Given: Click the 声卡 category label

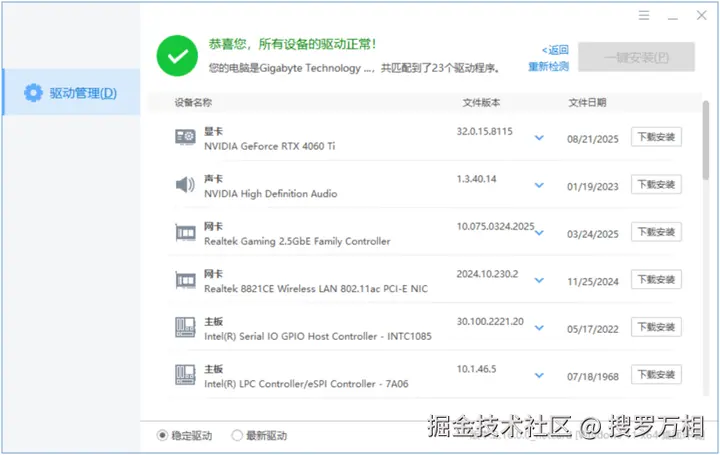Looking at the screenshot, I should pyautogui.click(x=214, y=179).
